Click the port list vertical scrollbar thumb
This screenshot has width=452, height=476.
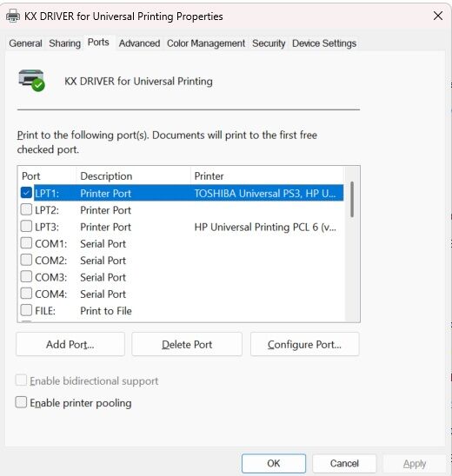pos(352,199)
